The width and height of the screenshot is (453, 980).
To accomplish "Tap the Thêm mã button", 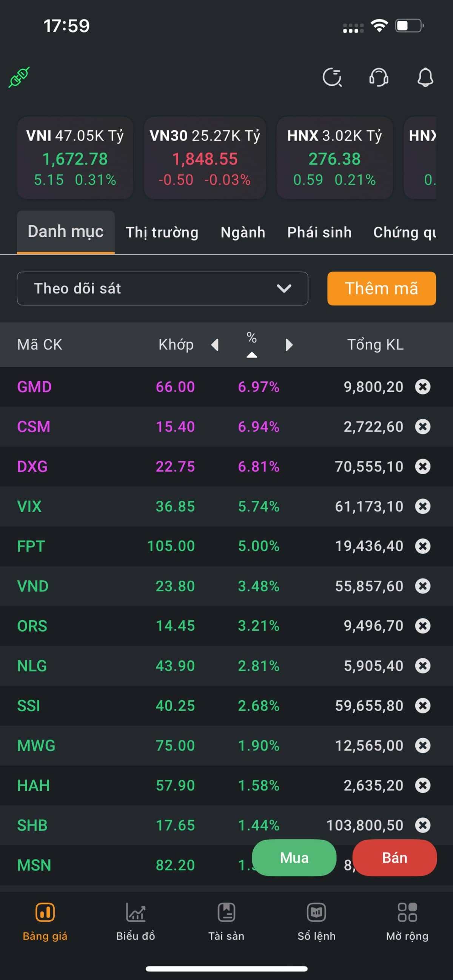I will coord(382,288).
